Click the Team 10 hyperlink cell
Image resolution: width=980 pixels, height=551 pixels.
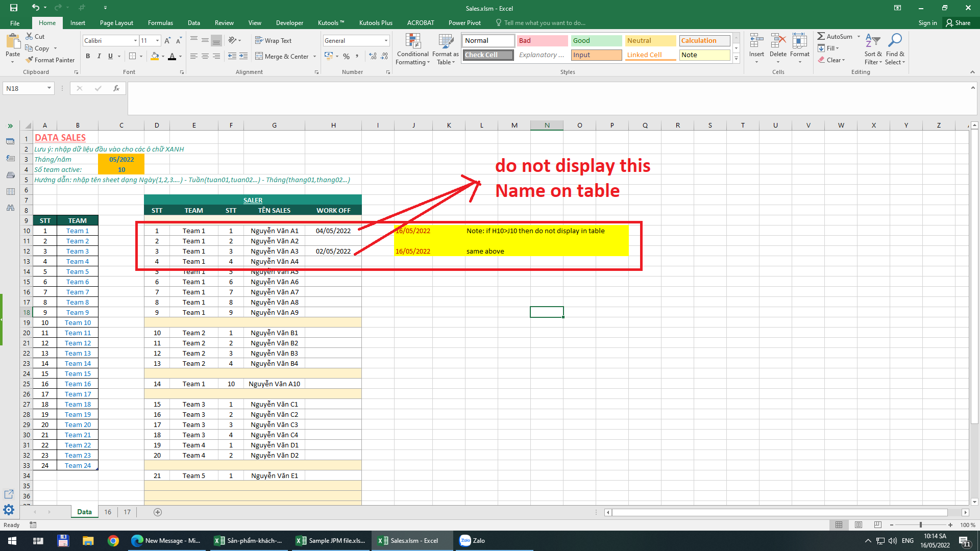click(78, 322)
